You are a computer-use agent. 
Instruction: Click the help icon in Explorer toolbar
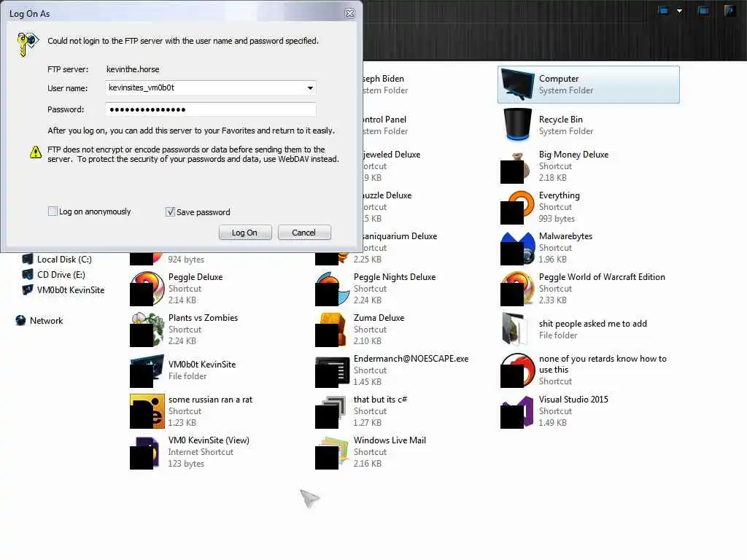click(x=729, y=10)
